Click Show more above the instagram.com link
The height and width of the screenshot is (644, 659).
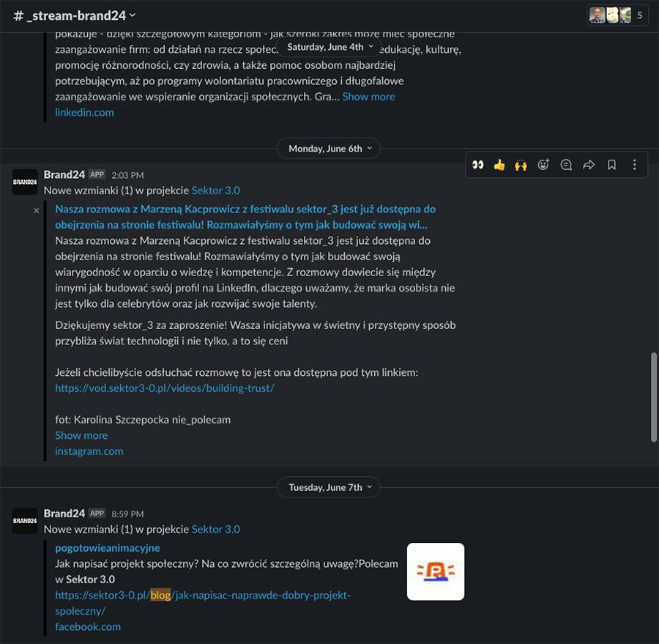(81, 435)
